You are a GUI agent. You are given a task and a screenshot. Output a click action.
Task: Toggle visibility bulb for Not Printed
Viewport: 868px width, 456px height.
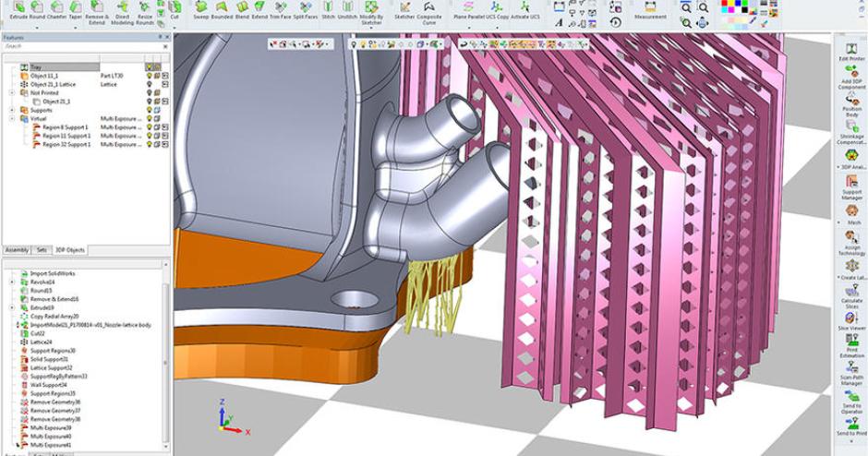(x=149, y=93)
